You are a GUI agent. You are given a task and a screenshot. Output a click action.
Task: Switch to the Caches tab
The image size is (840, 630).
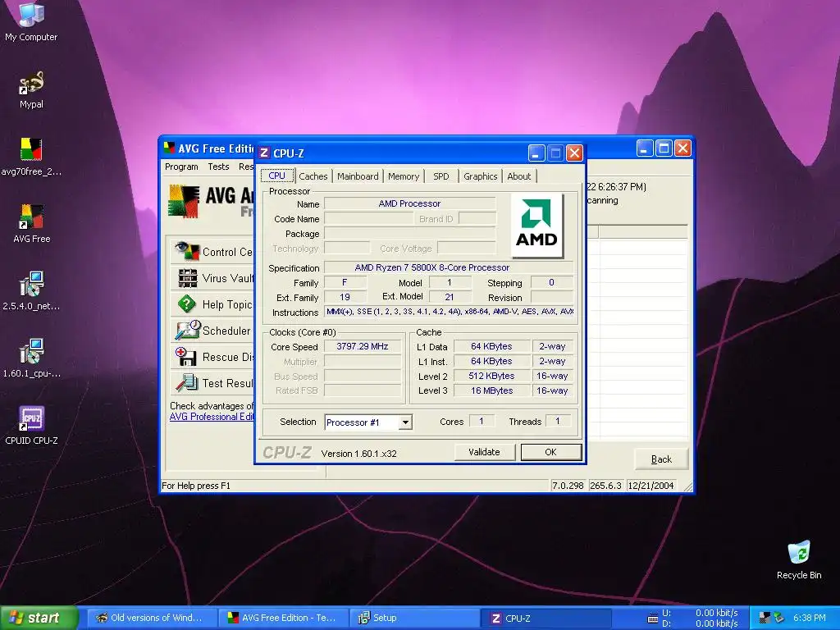[313, 176]
